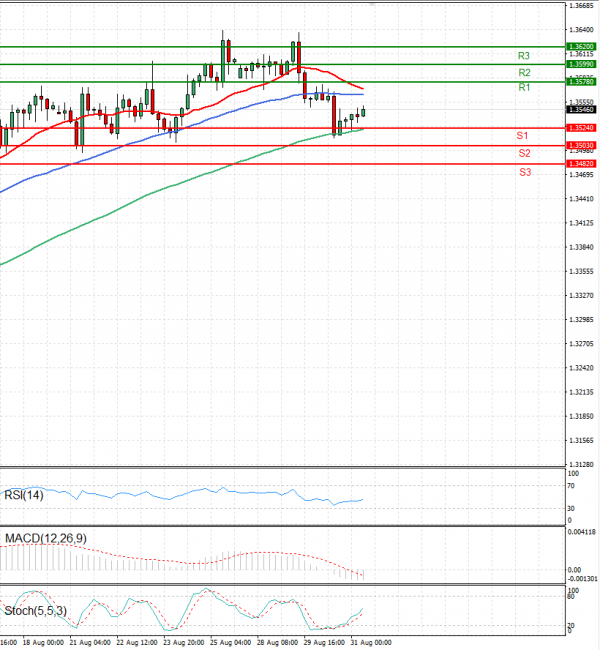The image size is (600, 650).
Task: Click the 28 Aug 08:00 time label
Action: (277, 643)
